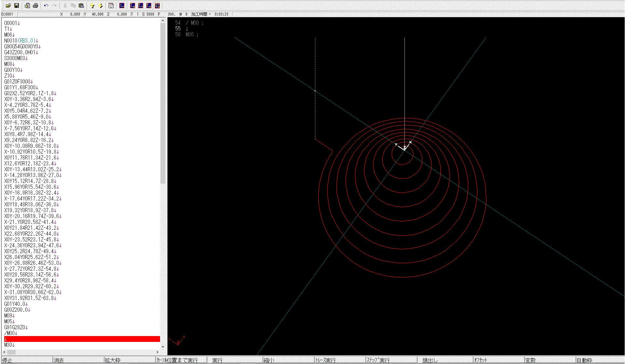Click the code line G01Z0F3000
The image size is (625, 364).
[x=19, y=82]
